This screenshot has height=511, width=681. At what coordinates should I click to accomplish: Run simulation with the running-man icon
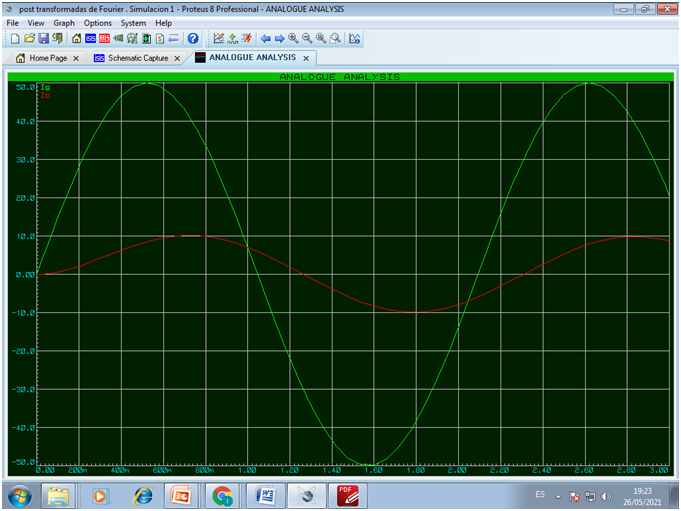tap(247, 39)
